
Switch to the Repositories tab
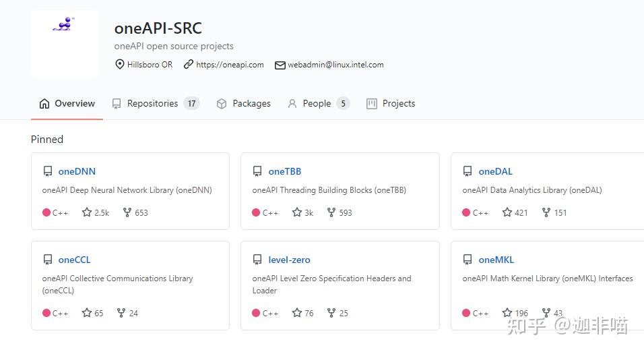(153, 104)
